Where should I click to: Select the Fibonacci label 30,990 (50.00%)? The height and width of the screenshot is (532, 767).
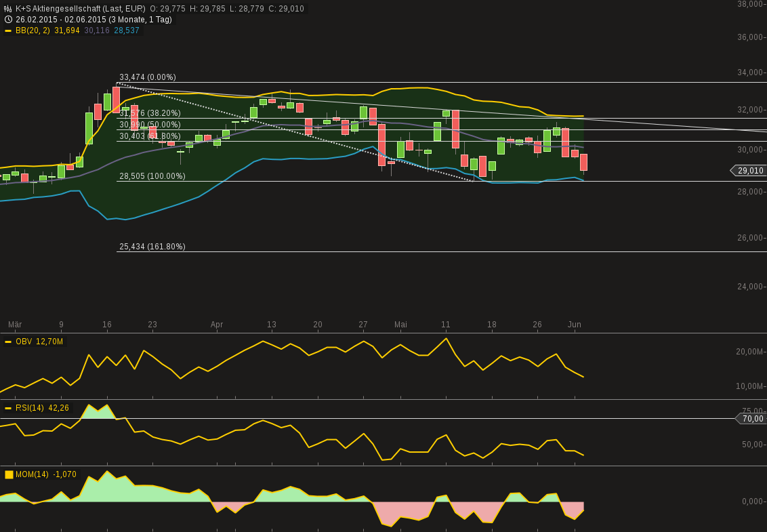tap(150, 125)
